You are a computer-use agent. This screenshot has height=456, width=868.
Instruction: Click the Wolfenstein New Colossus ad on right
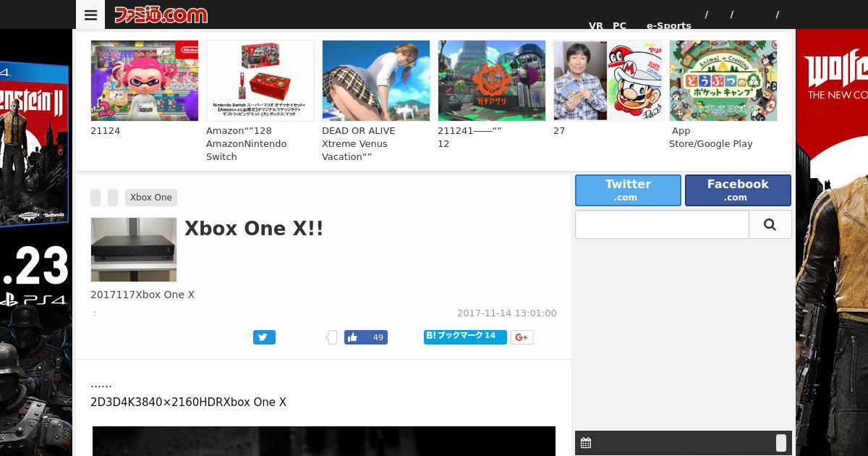pos(832,242)
